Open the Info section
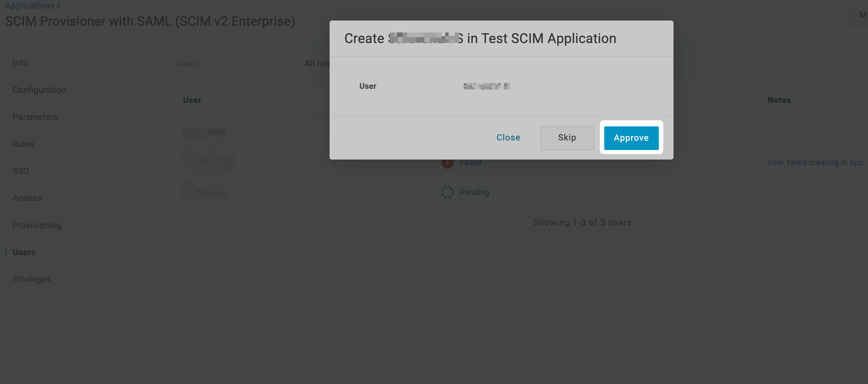868x384 pixels. click(x=20, y=63)
